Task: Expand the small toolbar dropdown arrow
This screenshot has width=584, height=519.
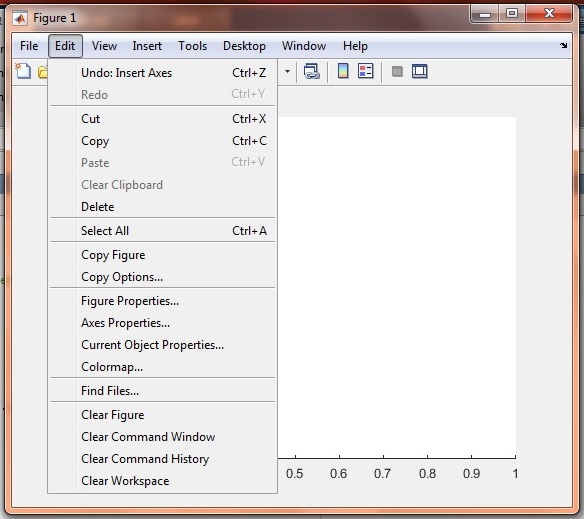Action: (287, 71)
